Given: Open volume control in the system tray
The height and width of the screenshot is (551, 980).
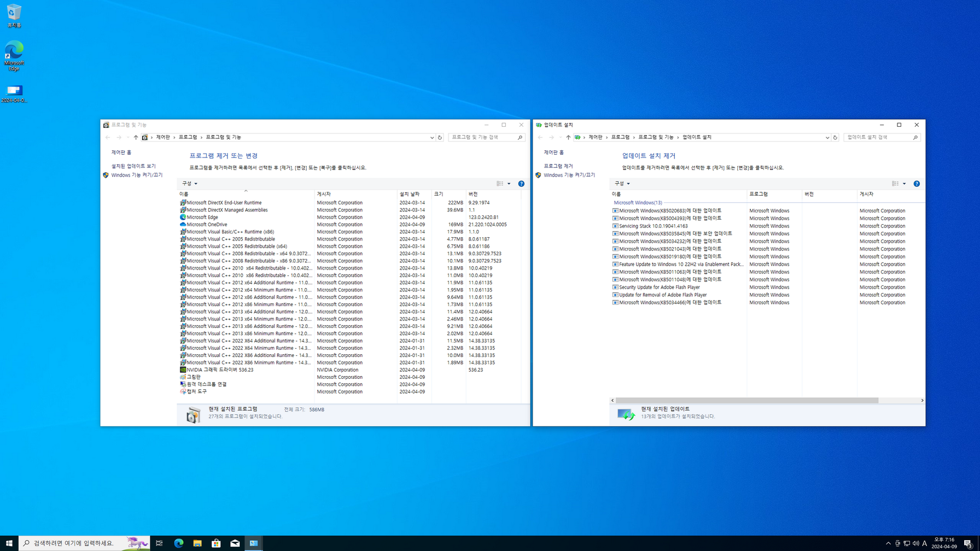Looking at the screenshot, I should pyautogui.click(x=915, y=543).
